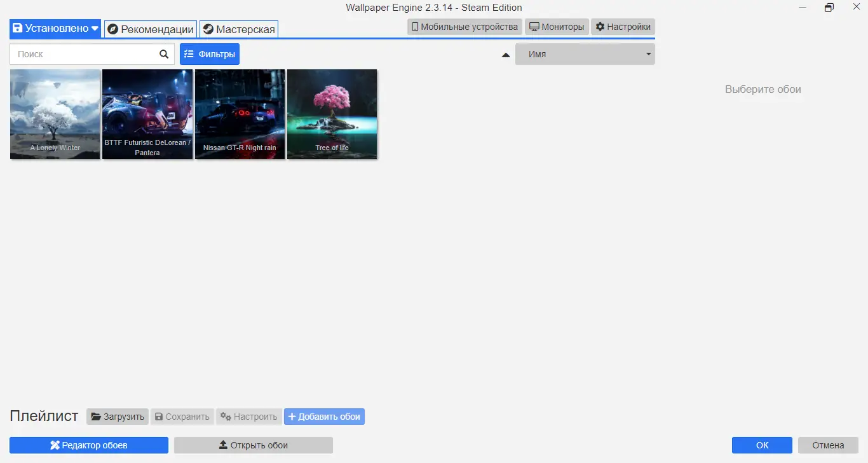Viewport: 868px width, 463px height.
Task: Open Мобильные устройства settings
Action: (x=465, y=27)
